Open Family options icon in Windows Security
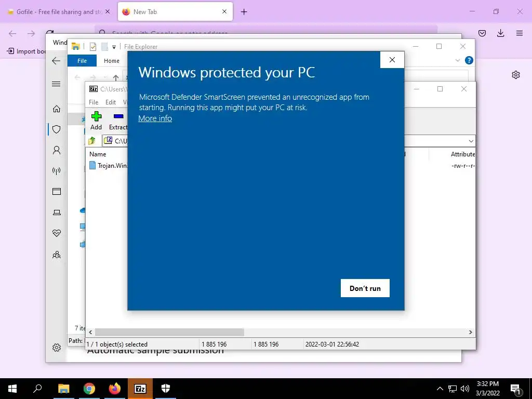The image size is (532, 399). pos(57,255)
